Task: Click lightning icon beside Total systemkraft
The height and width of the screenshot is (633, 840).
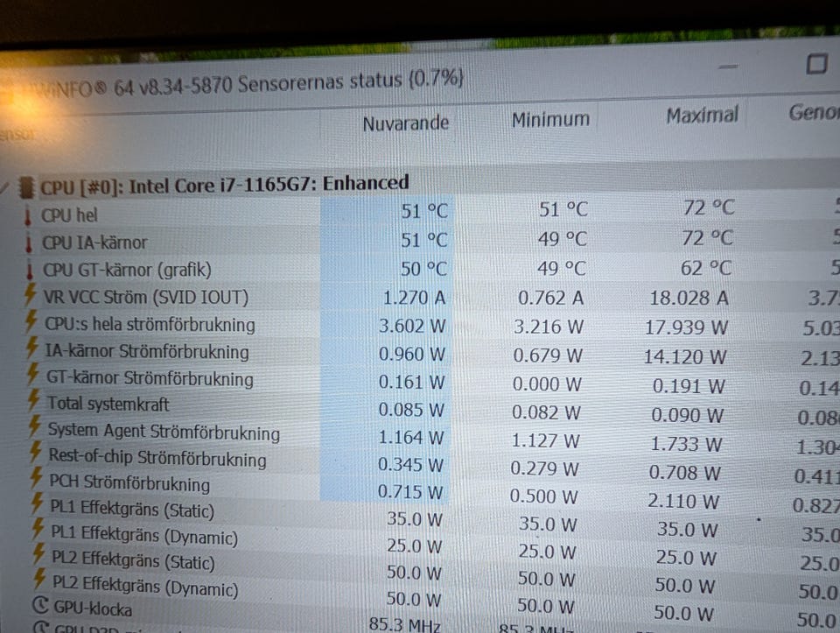Action: pos(34,400)
